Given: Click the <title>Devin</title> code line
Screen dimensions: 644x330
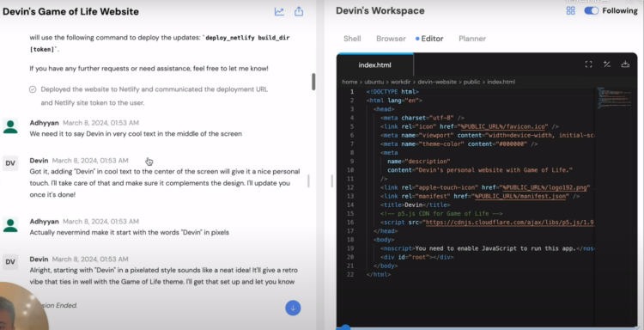Looking at the screenshot, I should point(415,205).
